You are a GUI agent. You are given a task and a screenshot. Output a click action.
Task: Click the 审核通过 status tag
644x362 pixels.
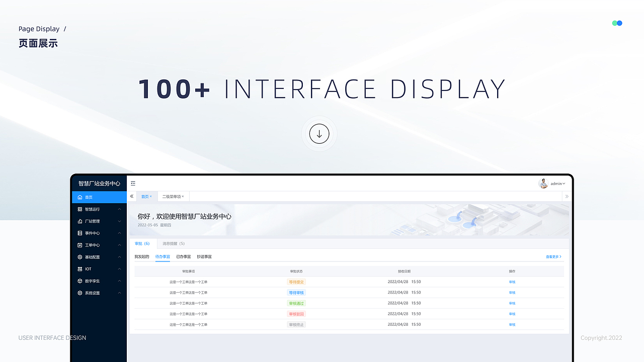296,303
